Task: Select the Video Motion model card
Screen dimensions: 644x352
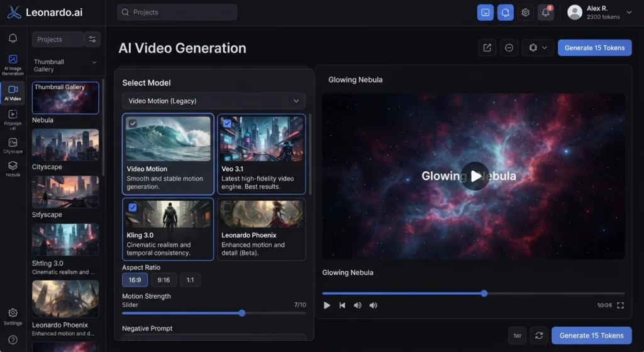Action: [x=168, y=154]
